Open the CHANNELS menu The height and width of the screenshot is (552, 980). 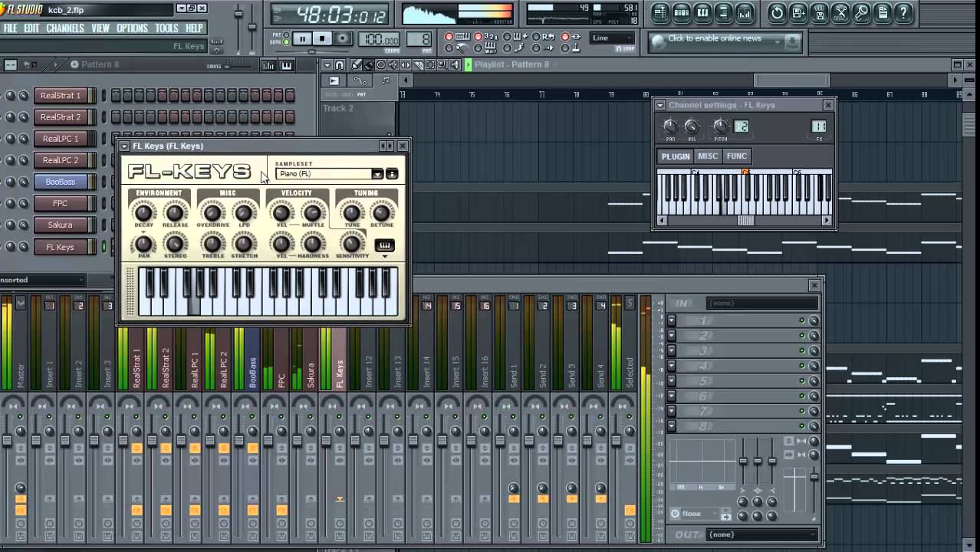[x=65, y=28]
